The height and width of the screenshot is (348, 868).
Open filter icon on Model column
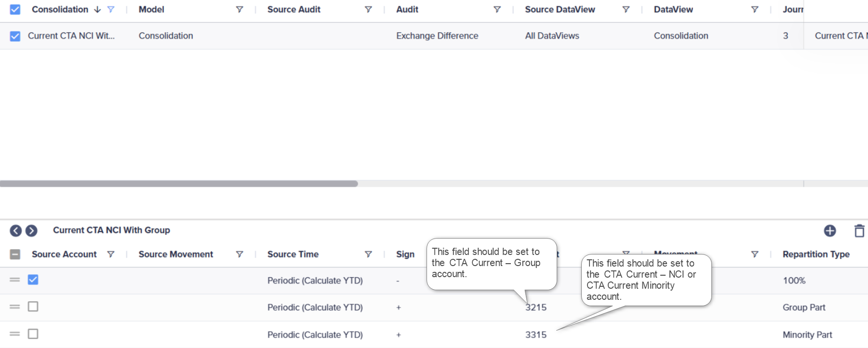pos(240,10)
